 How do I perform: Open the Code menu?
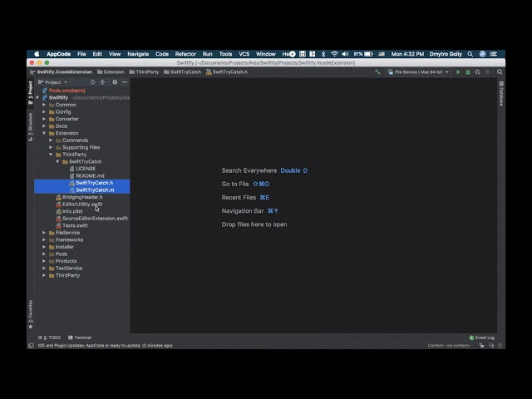[162, 54]
